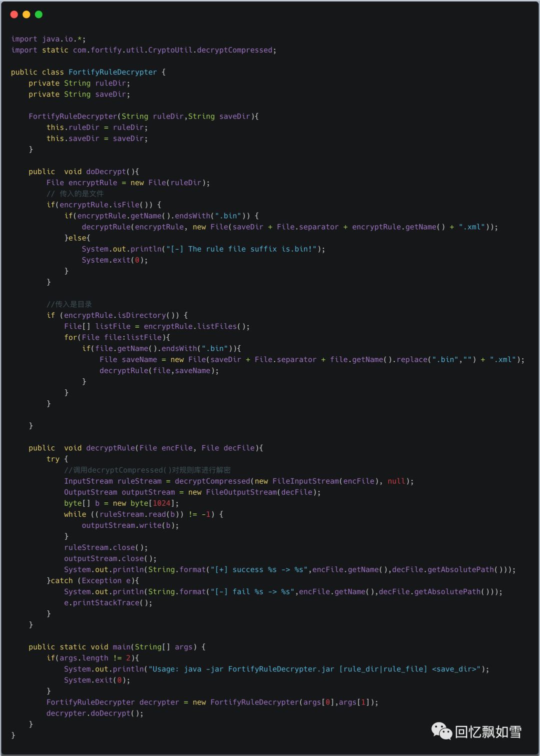Click the Usage string in main method
This screenshot has width=540, height=756.
(314, 669)
